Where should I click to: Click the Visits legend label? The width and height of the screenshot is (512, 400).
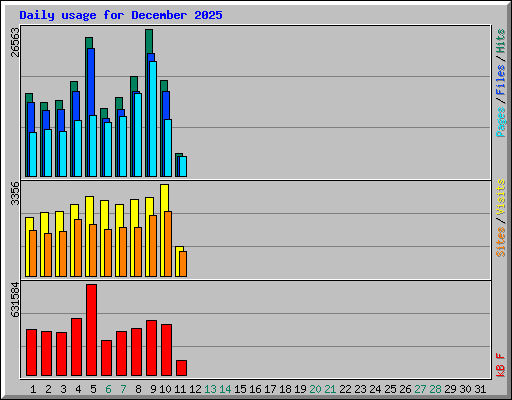(501, 197)
